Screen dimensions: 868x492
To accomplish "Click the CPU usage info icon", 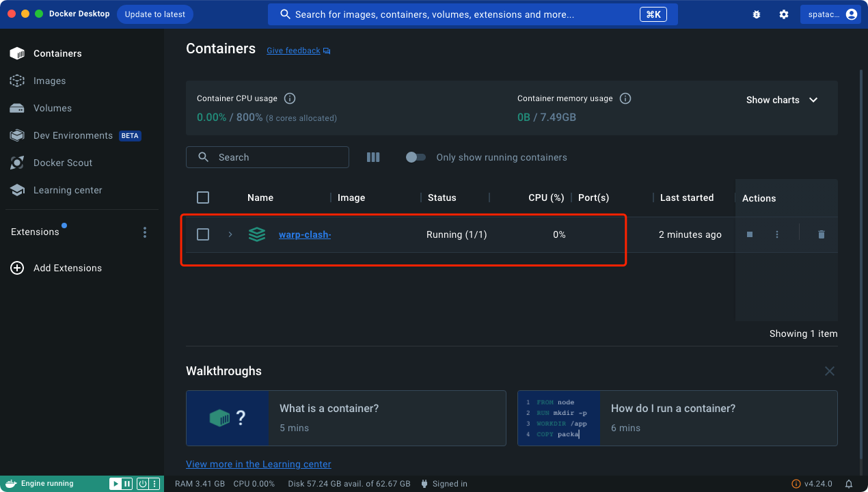I will tap(290, 98).
